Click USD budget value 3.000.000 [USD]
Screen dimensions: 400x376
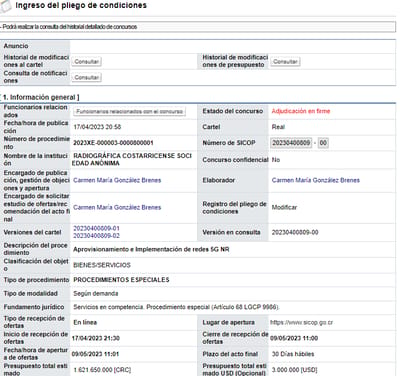[x=294, y=370]
